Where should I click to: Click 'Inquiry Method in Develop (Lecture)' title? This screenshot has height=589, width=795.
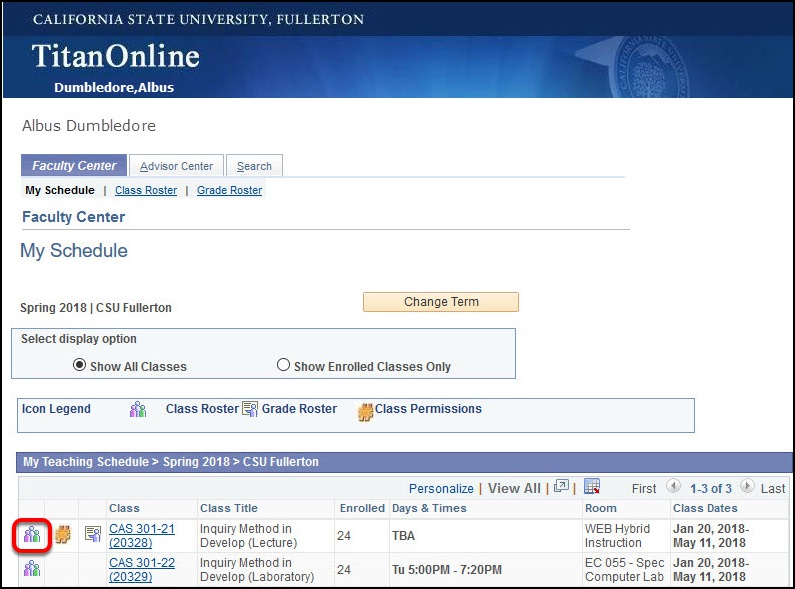(248, 536)
